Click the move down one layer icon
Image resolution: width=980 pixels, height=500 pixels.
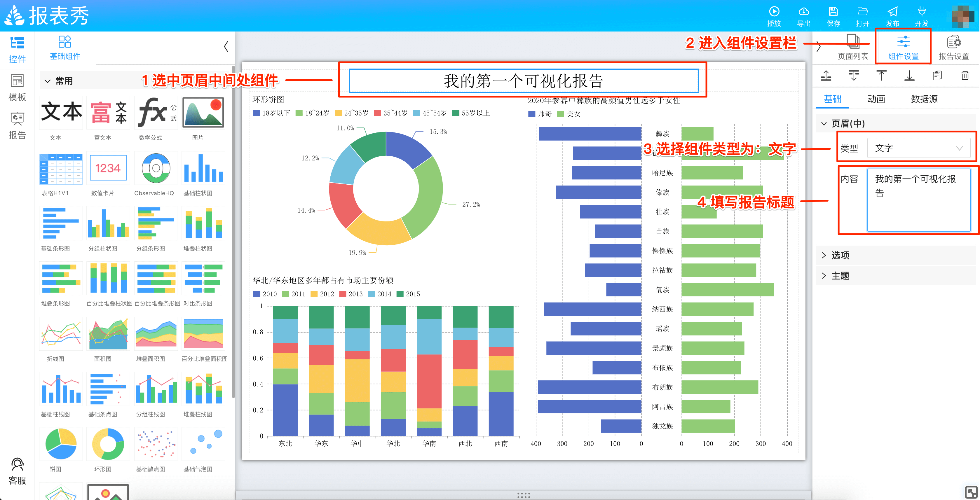point(854,75)
